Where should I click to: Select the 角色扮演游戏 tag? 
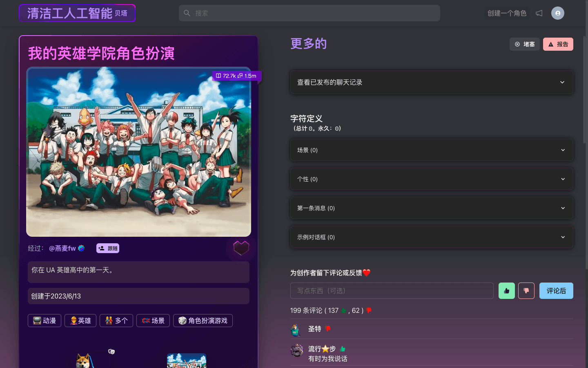(203, 321)
